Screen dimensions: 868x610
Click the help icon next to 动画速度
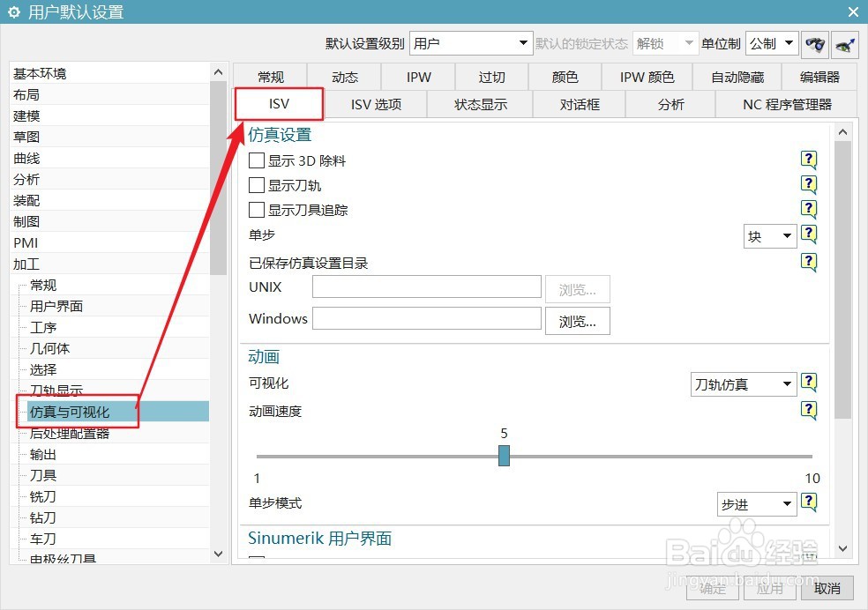point(809,411)
